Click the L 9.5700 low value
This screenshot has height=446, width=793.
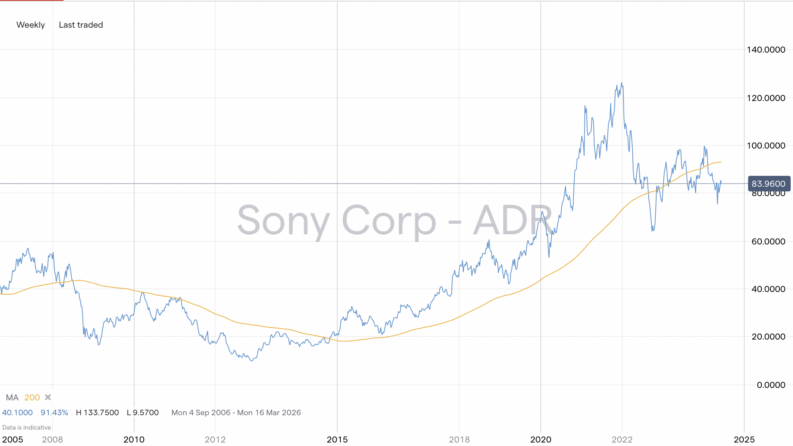149,412
